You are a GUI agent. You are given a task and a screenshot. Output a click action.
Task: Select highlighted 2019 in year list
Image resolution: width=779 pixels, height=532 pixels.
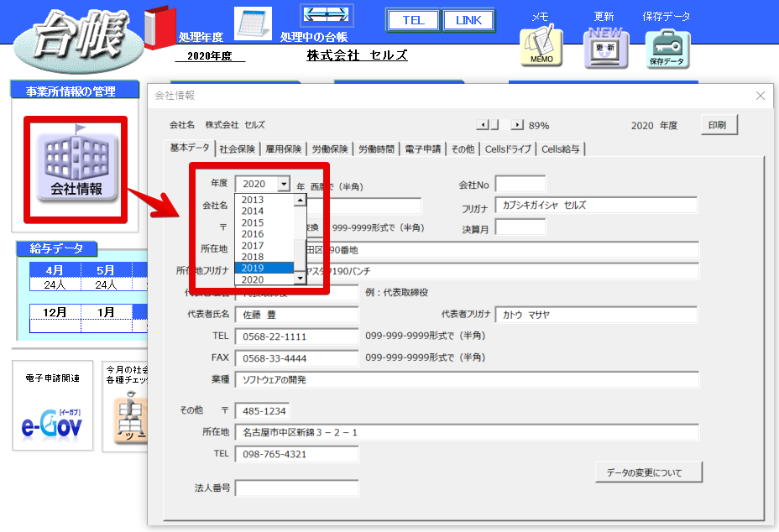tap(264, 269)
